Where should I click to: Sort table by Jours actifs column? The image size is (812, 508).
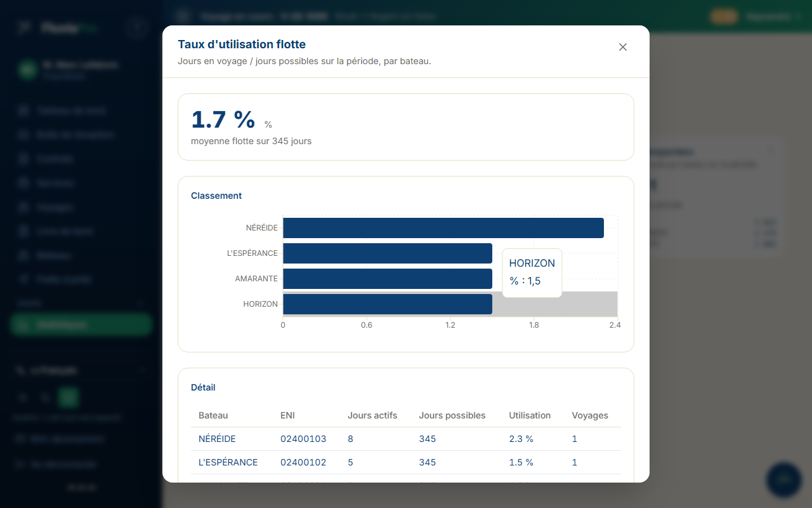click(x=372, y=415)
